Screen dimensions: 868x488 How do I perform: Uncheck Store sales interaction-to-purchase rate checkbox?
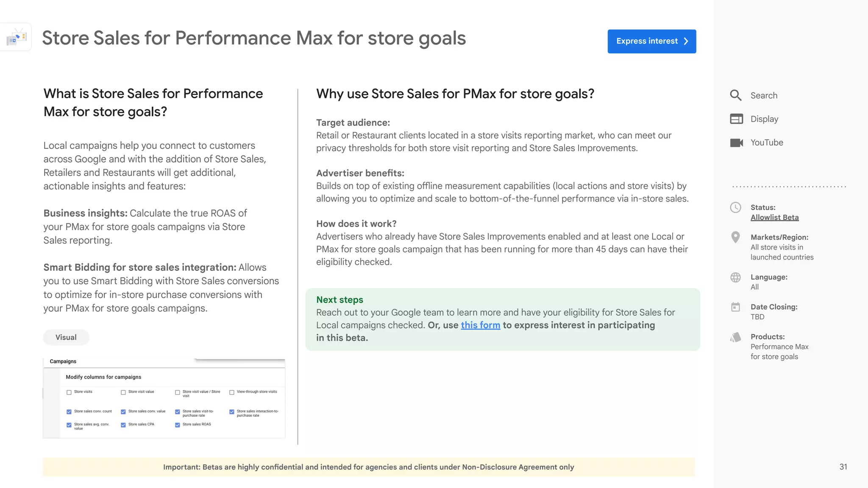coord(232,412)
